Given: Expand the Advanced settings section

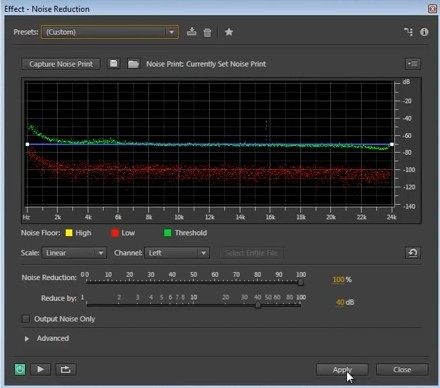Looking at the screenshot, I should tap(27, 339).
